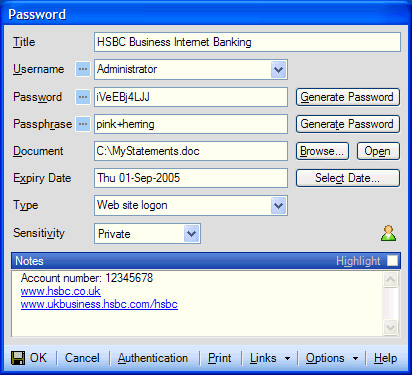This screenshot has height=375, width=412.
Task: Expand the Type dropdown list
Action: coord(278,206)
